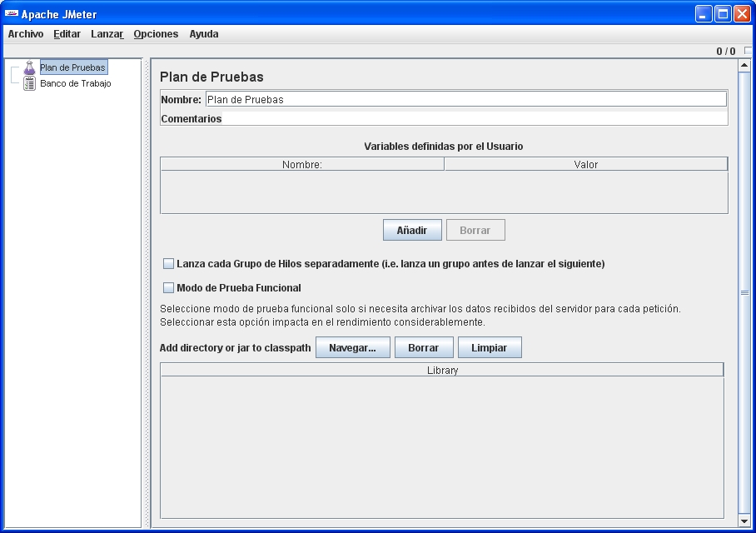Open the Archivo menu
Image resolution: width=756 pixels, height=533 pixels.
point(26,34)
